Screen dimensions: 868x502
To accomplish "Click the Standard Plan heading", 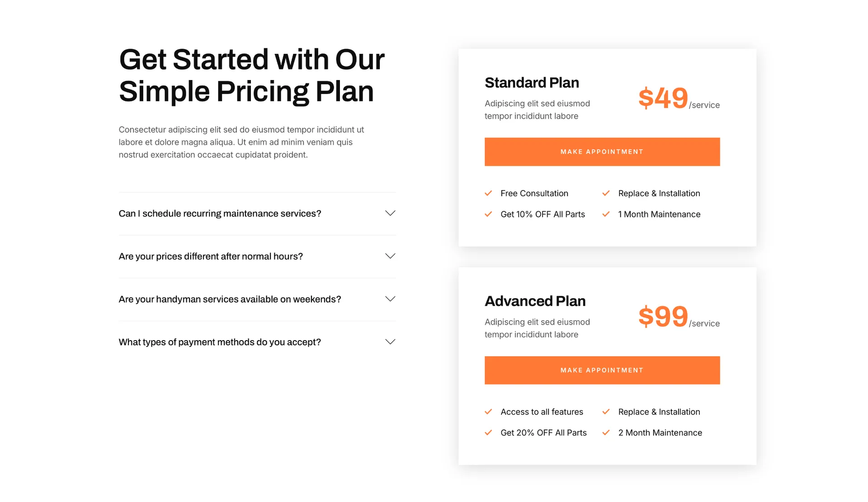I will click(532, 83).
